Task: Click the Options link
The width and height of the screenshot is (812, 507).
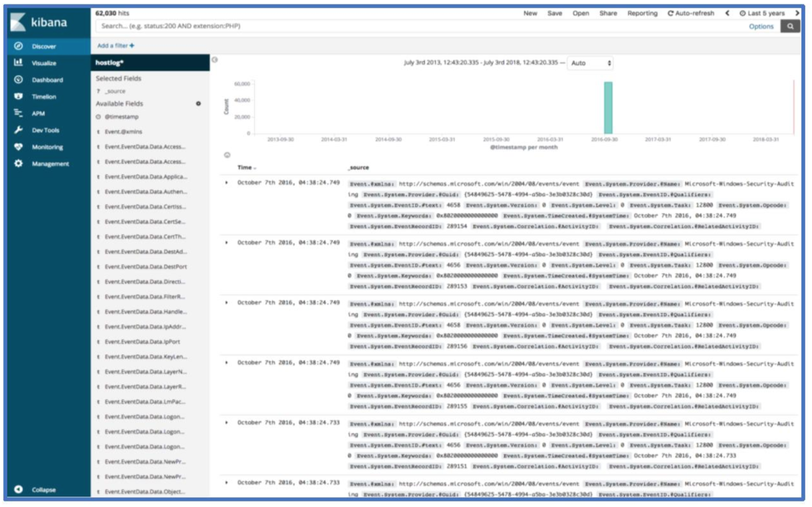Action: (x=761, y=26)
